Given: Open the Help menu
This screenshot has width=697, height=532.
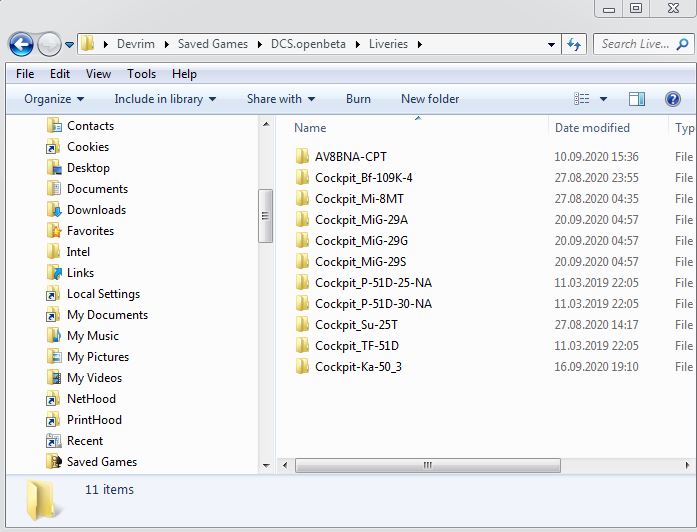Looking at the screenshot, I should coord(184,74).
